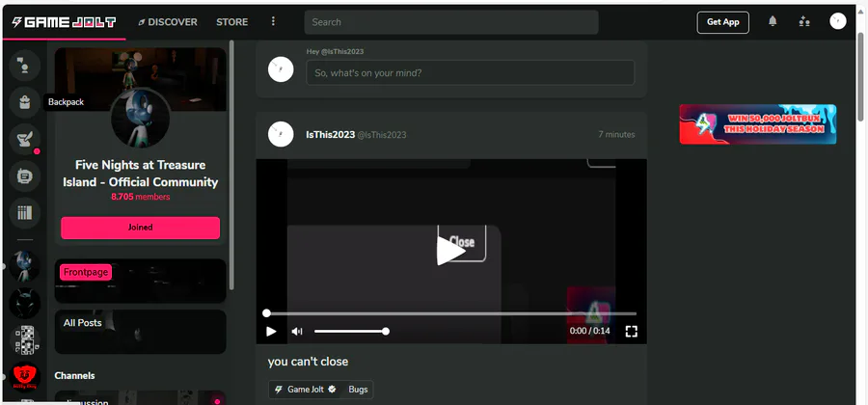
Task: Click the Channels heading
Action: pyautogui.click(x=74, y=376)
